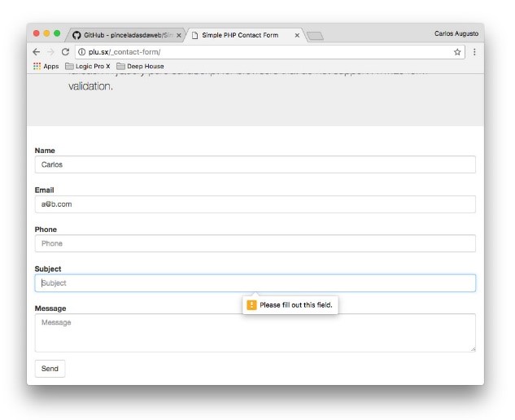Viewport: 515px width, 420px height.
Task: Open a new browser tab
Action: 316,35
